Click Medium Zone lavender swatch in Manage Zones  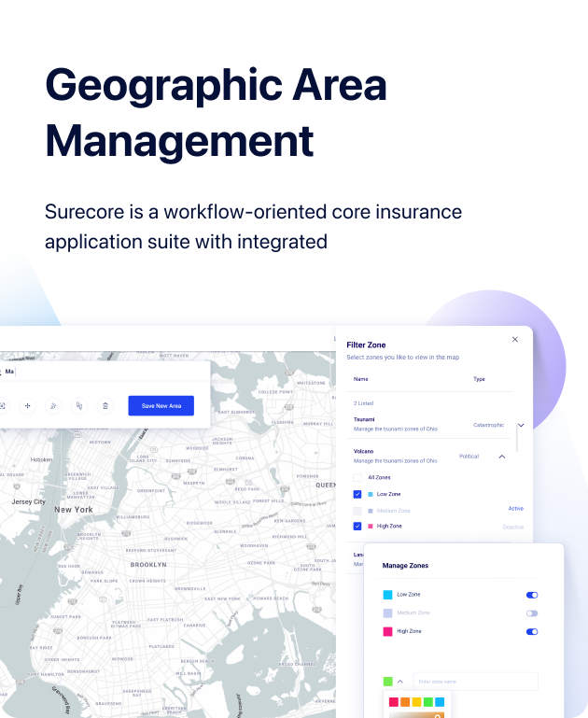pos(387,613)
